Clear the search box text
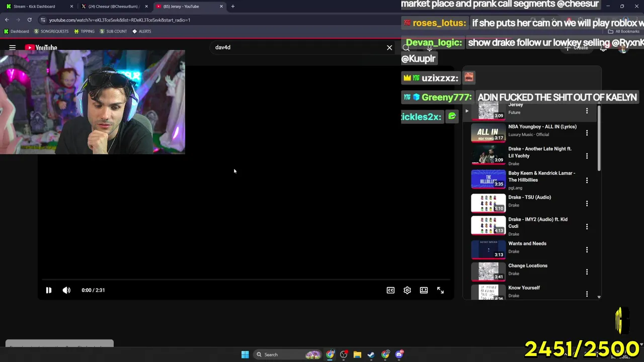The image size is (644, 362). [389, 48]
